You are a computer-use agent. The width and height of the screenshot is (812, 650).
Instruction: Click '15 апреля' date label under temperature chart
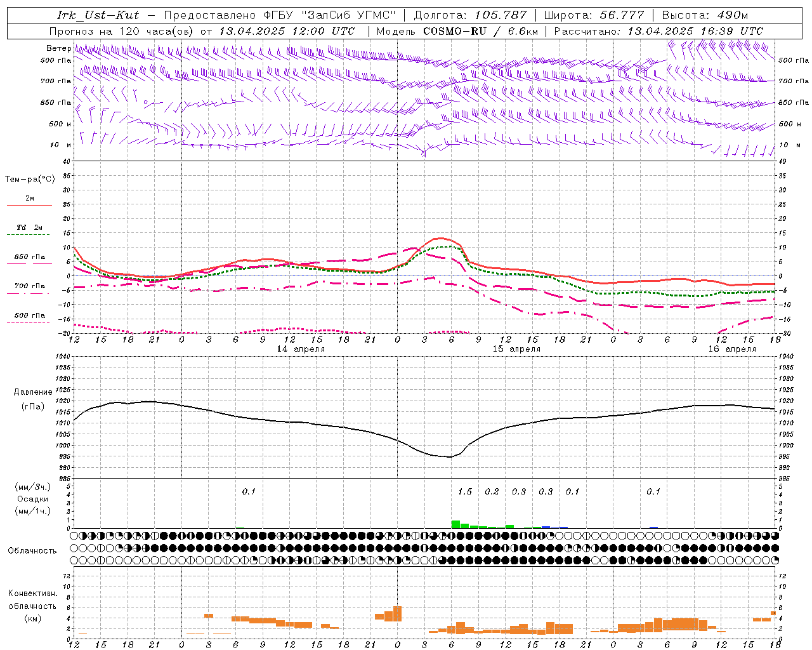pyautogui.click(x=516, y=349)
